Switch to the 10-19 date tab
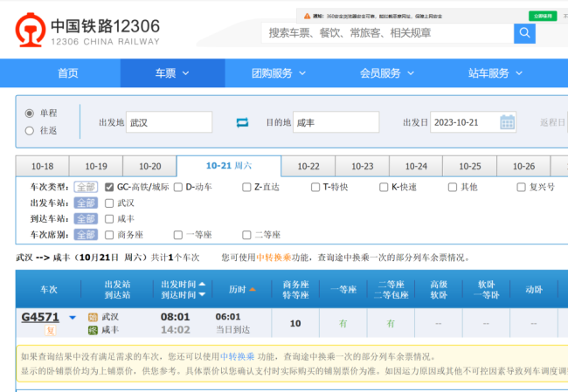The width and height of the screenshot is (568, 392). click(x=96, y=166)
